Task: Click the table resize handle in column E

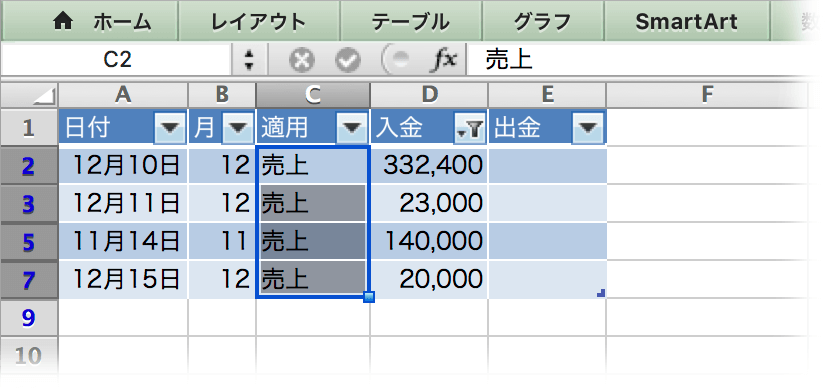Action: 601,294
